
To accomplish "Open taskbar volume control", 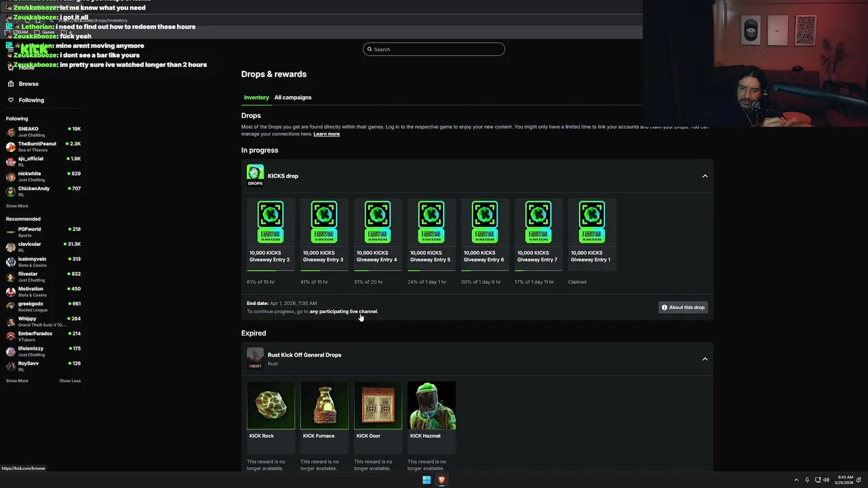I will 826,480.
